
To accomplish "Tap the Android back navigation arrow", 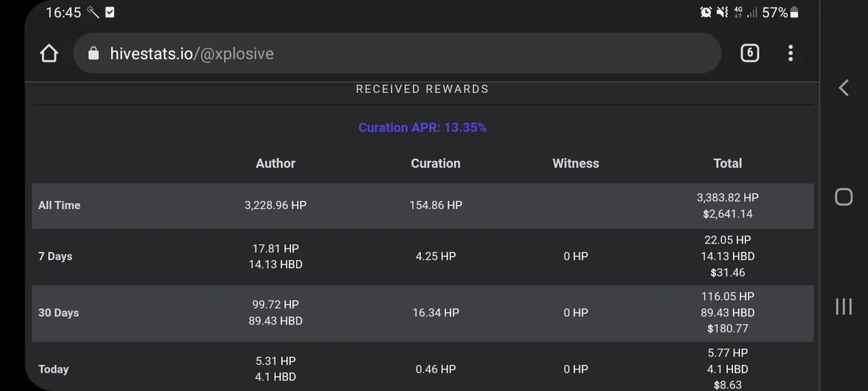I will (x=844, y=88).
